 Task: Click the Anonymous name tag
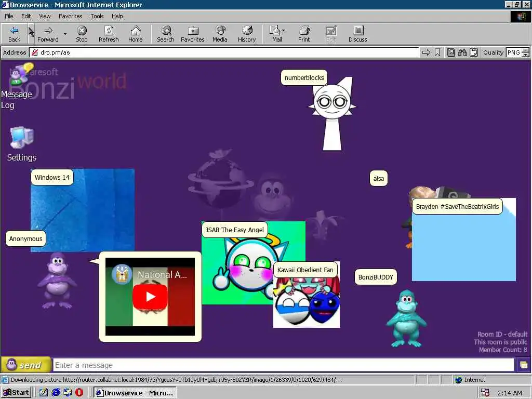pos(26,239)
